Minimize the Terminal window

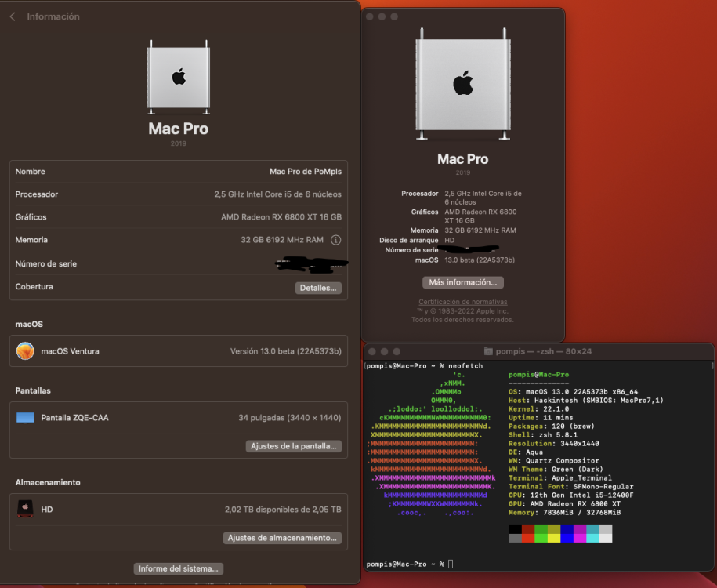(384, 351)
